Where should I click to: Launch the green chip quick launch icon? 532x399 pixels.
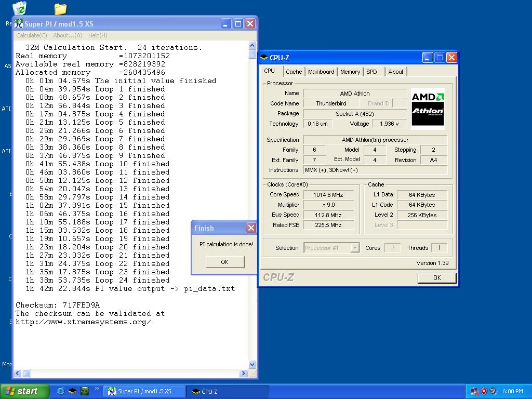(x=85, y=391)
